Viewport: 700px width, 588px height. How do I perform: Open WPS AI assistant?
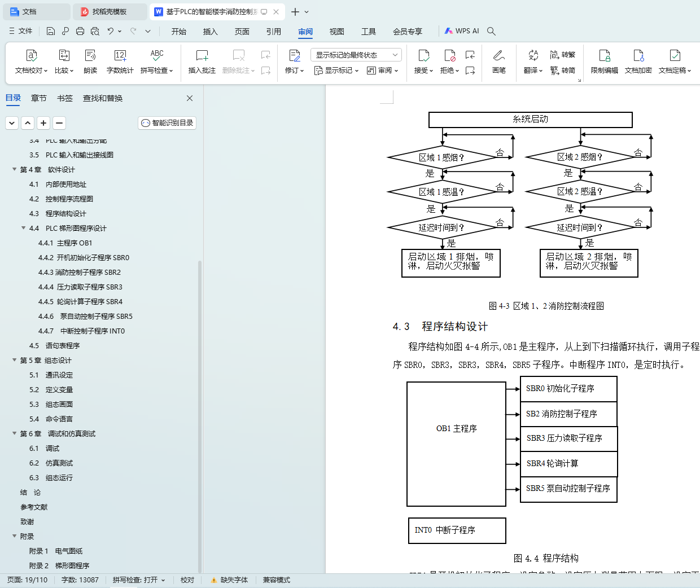[462, 31]
